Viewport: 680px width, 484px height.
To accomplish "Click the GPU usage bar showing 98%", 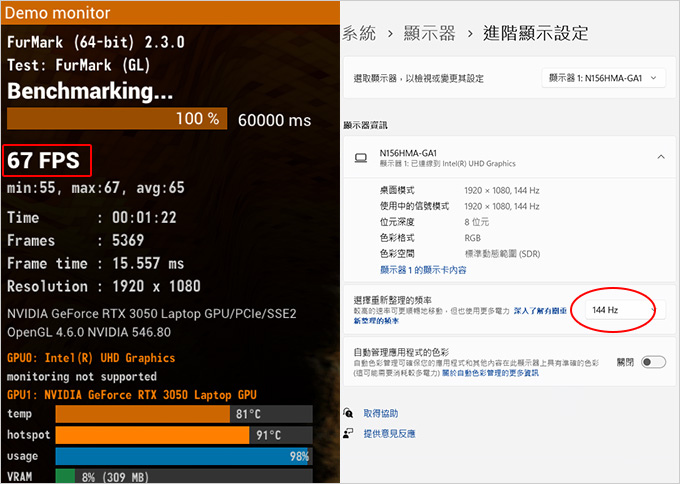I will pos(184,456).
